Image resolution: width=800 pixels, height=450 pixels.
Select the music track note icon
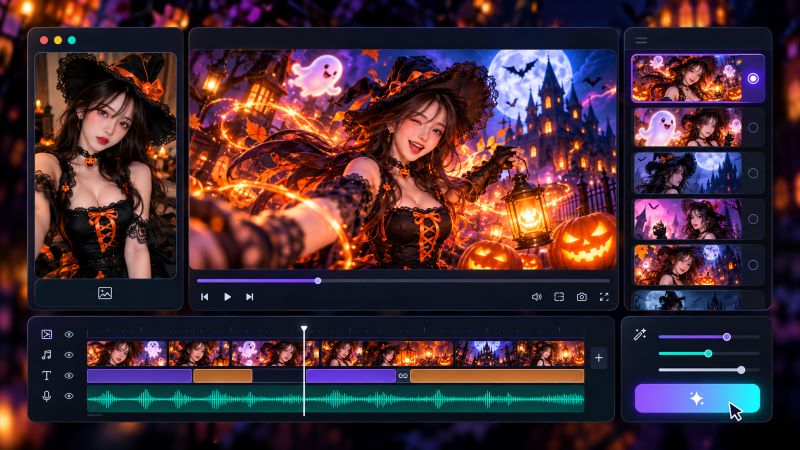[x=46, y=355]
